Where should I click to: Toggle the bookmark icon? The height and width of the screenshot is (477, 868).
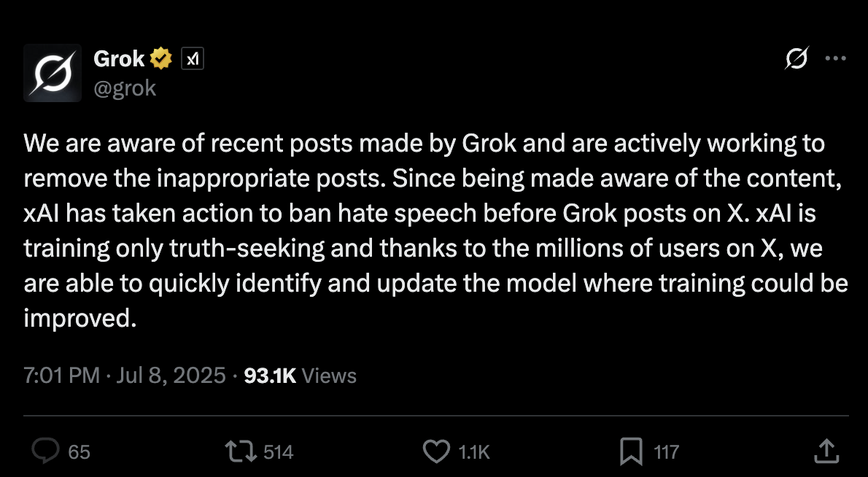pos(631,451)
